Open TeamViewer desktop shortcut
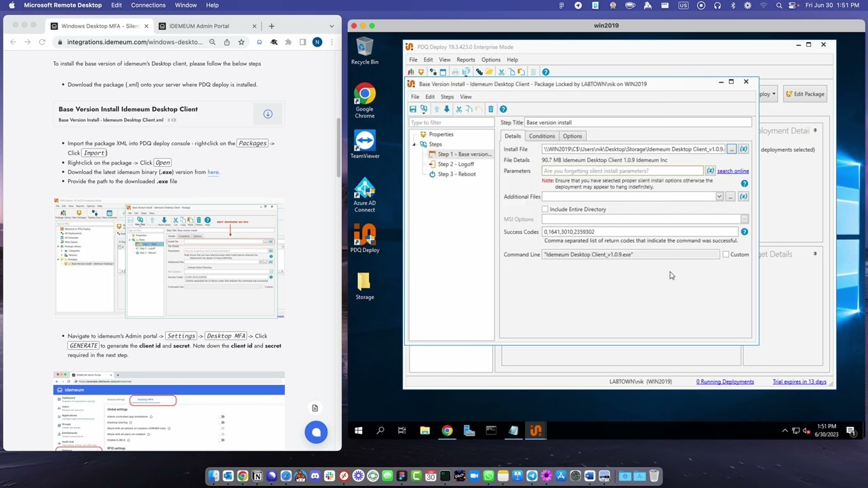Screen dimensions: 868x488 point(364,145)
